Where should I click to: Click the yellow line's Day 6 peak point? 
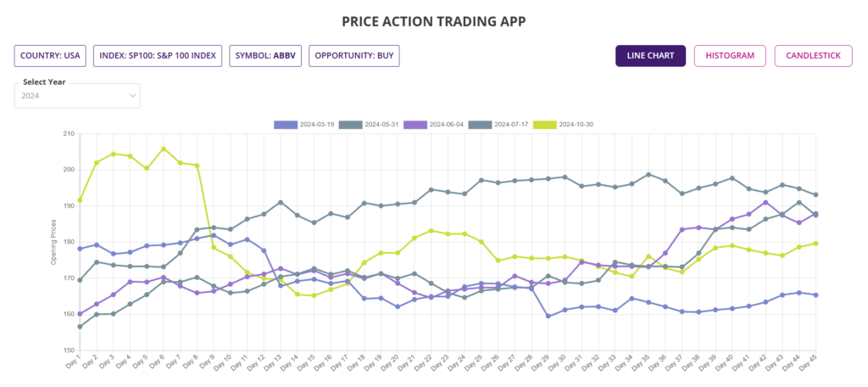(164, 149)
